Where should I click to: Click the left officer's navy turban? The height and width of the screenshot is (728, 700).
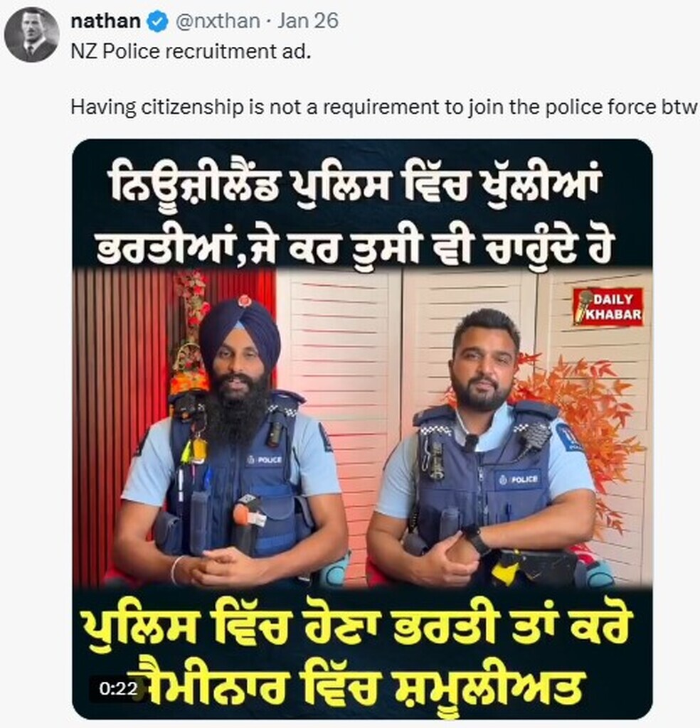coord(240,327)
